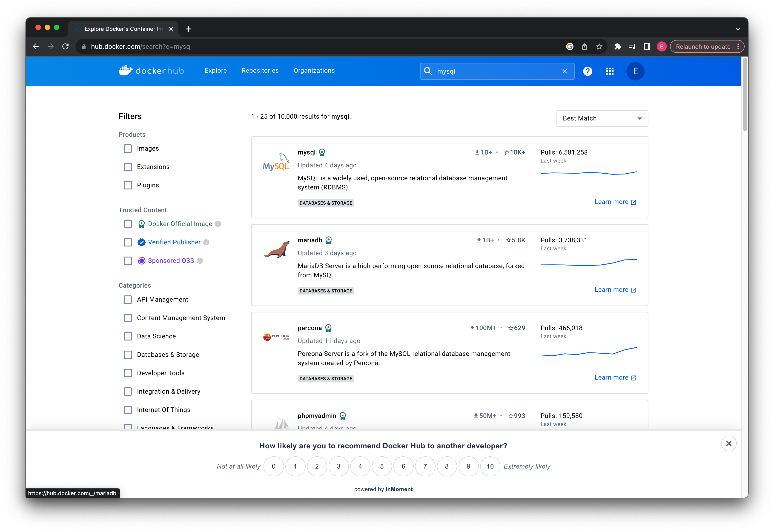The height and width of the screenshot is (532, 774).
Task: Focus the mysql search input field
Action: (497, 71)
